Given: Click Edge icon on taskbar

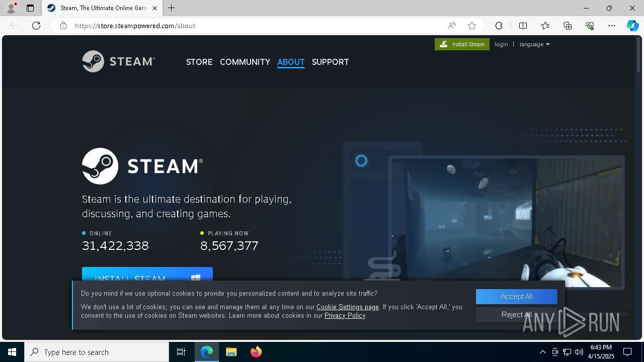Looking at the screenshot, I should [207, 352].
